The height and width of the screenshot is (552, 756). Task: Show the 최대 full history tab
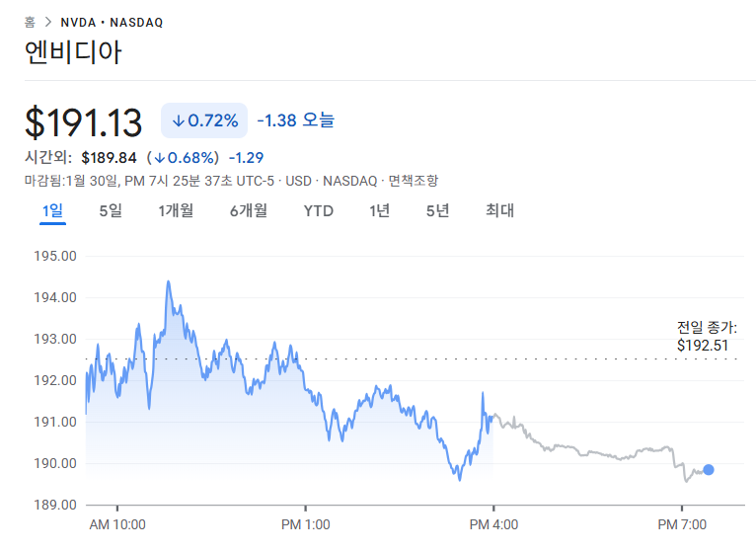pyautogui.click(x=499, y=210)
